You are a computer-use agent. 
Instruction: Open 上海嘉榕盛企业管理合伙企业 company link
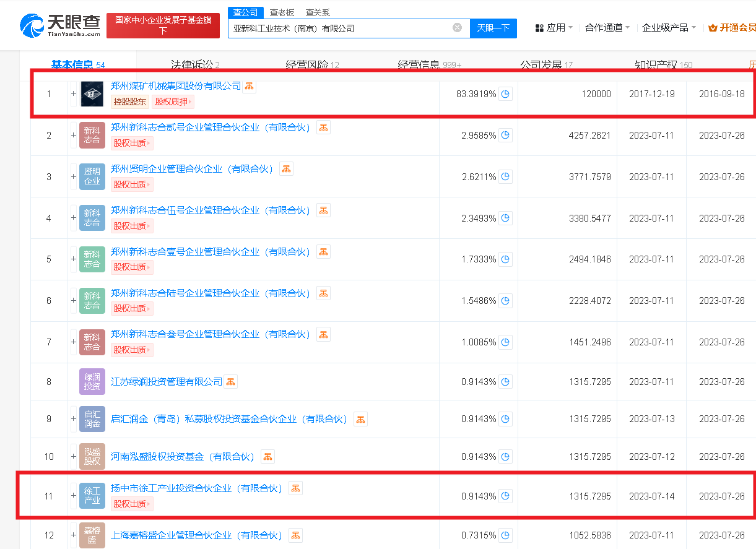(x=198, y=535)
